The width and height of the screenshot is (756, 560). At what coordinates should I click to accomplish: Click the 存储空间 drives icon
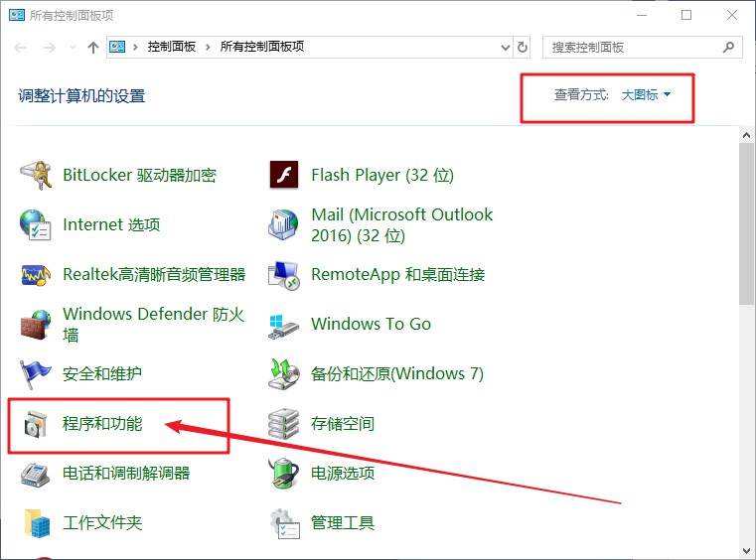283,424
